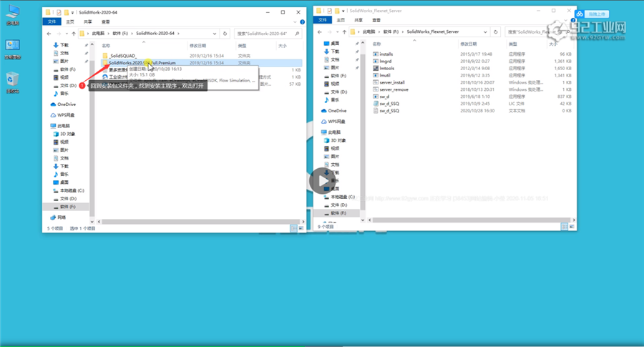Select WPS网盘 in SolidWork-2020-64 navigation pane
Viewport: 644px width, 347px height.
(x=62, y=115)
